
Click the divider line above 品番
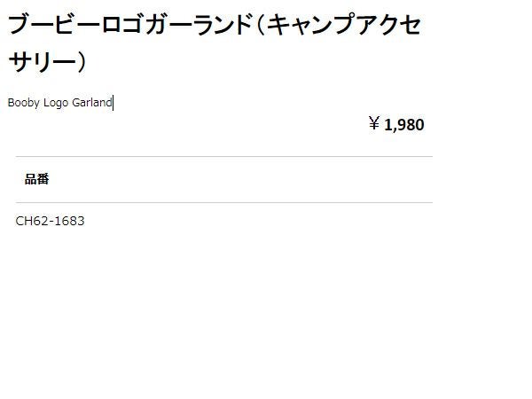[223, 157]
